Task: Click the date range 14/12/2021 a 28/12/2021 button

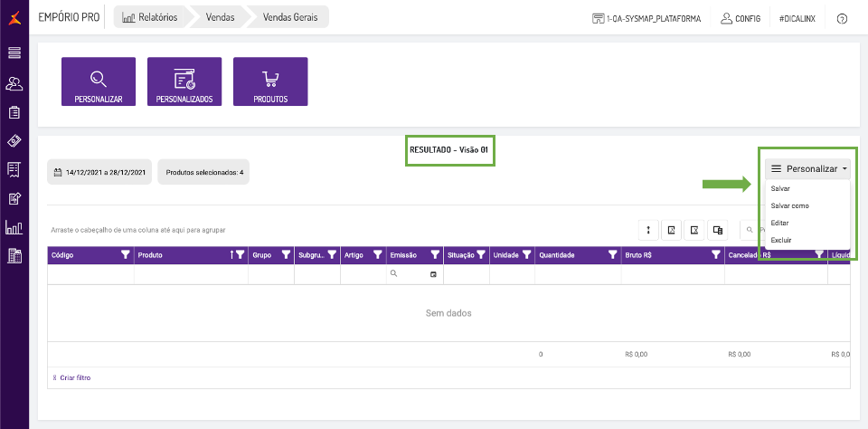Action: tap(99, 172)
